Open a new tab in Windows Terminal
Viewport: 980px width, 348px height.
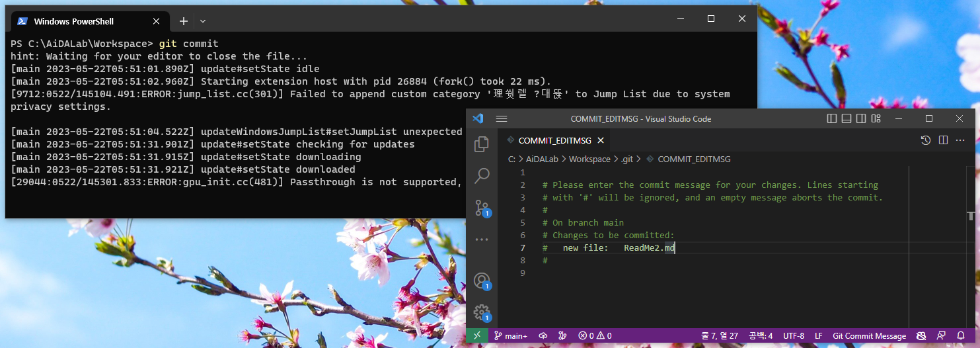pos(184,21)
